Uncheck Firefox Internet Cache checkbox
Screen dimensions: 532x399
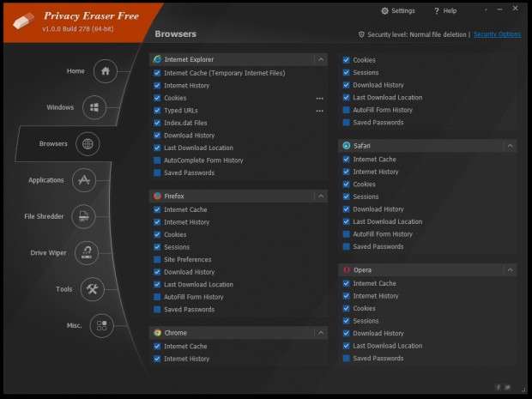pos(157,209)
